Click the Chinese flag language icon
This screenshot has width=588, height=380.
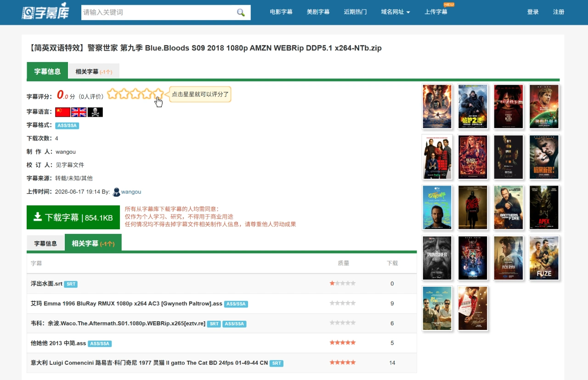[x=62, y=112]
